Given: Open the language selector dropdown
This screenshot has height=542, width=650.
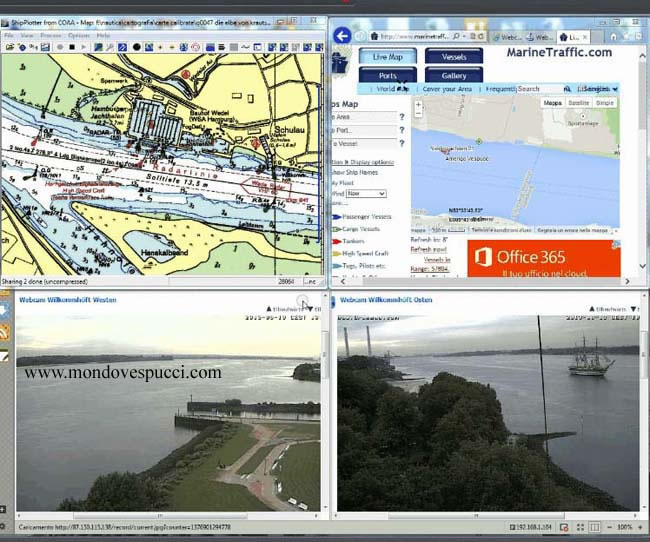Looking at the screenshot, I should [x=598, y=89].
